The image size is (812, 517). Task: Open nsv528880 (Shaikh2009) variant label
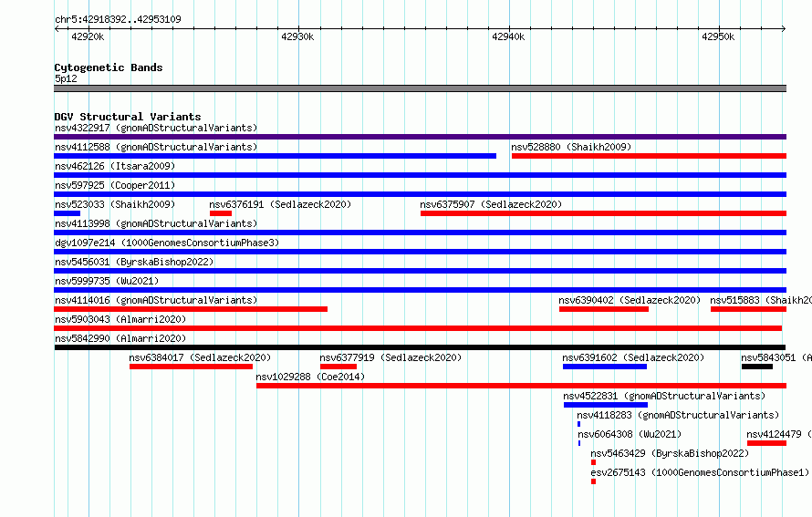pos(571,147)
